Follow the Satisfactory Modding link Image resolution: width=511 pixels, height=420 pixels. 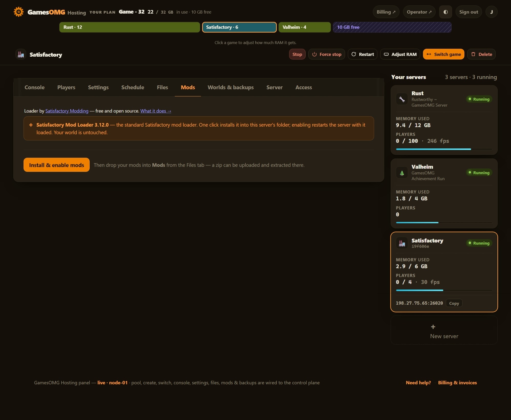[67, 111]
